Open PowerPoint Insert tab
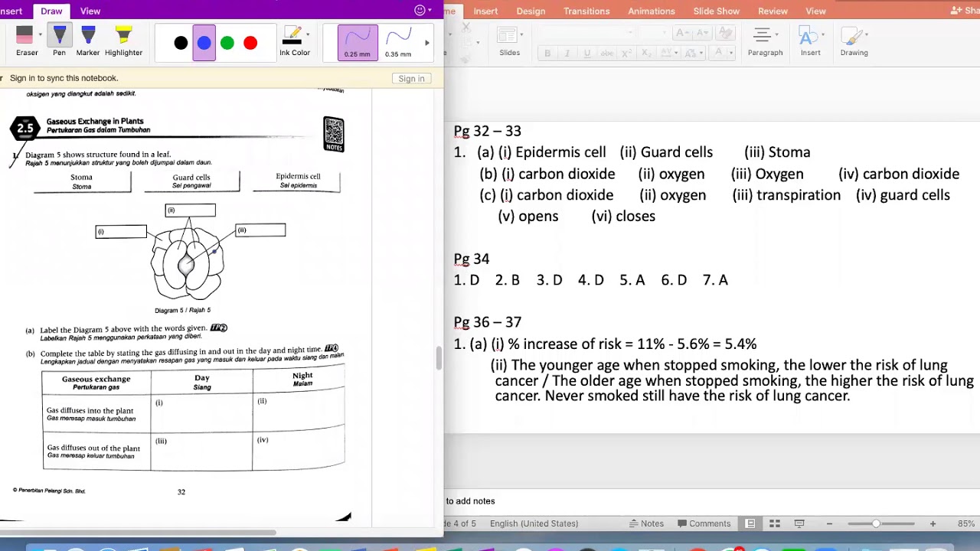980x551 pixels. tap(485, 11)
